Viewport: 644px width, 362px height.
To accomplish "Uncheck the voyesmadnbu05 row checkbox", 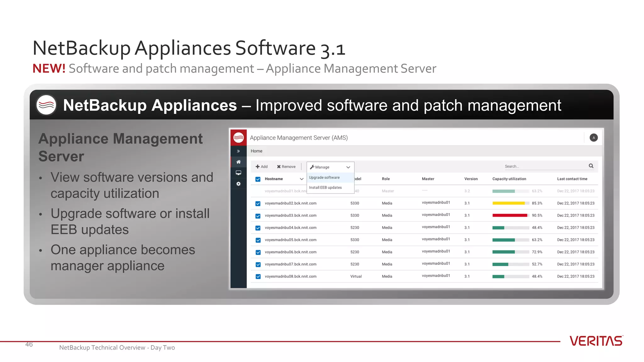I will [x=258, y=240].
